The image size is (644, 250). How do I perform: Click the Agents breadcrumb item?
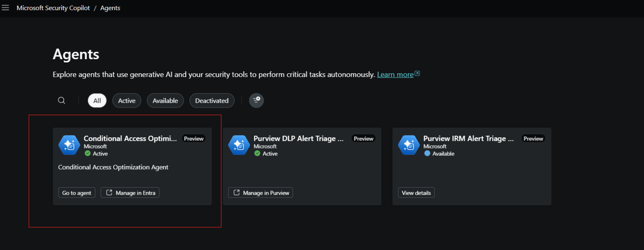coord(110,8)
